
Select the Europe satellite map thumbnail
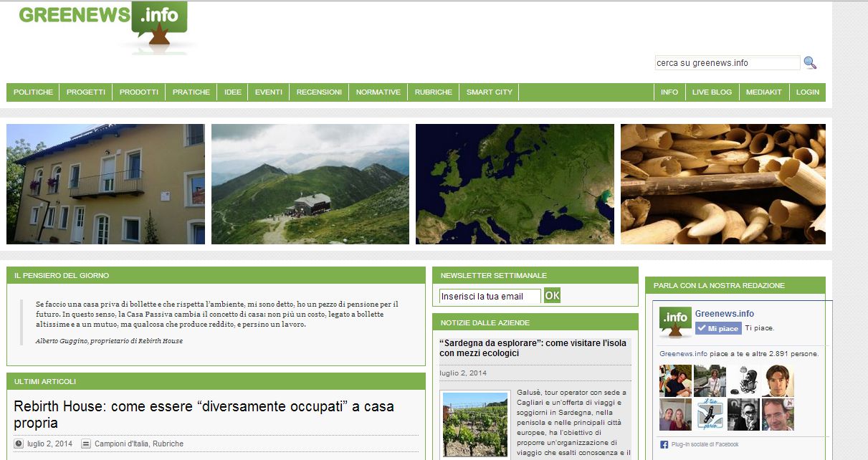(x=515, y=184)
